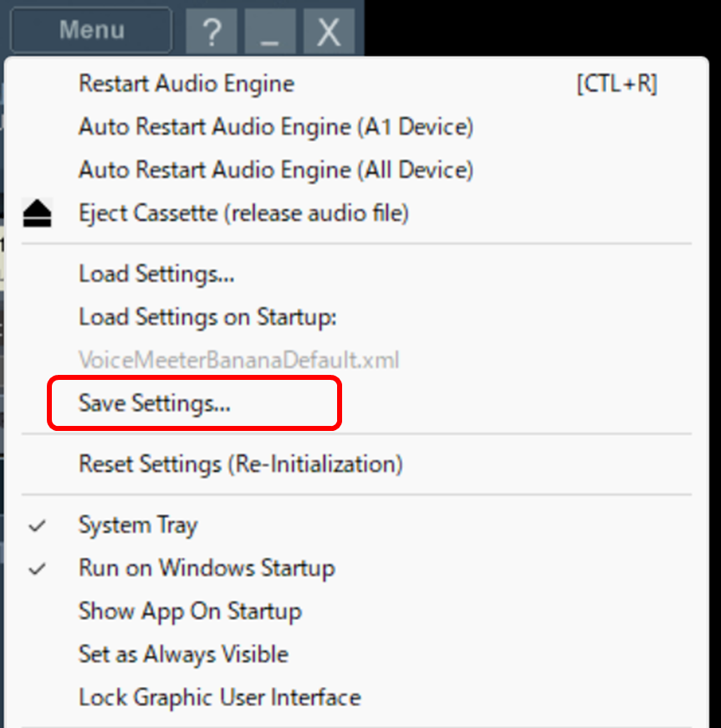The width and height of the screenshot is (721, 728).
Task: Click the eject cassette icon
Action: click(38, 214)
